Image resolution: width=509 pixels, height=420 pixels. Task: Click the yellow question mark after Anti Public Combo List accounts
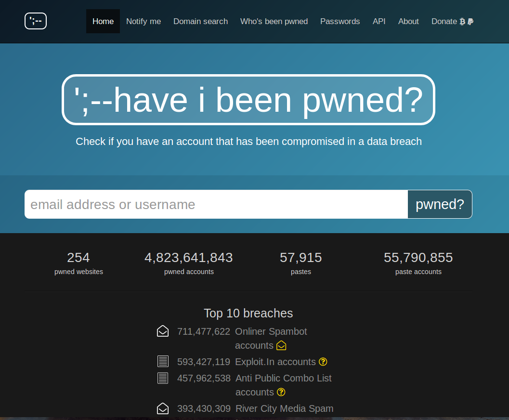point(281,392)
